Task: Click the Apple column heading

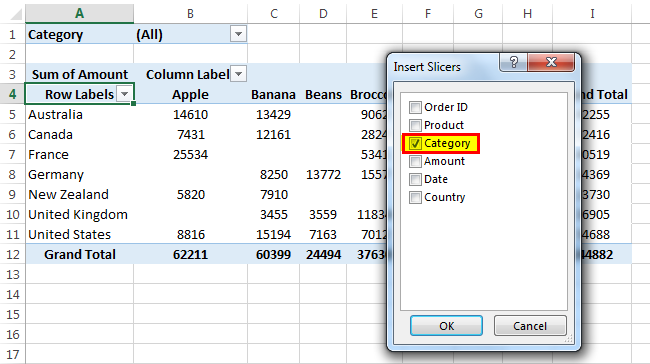Action: [190, 95]
